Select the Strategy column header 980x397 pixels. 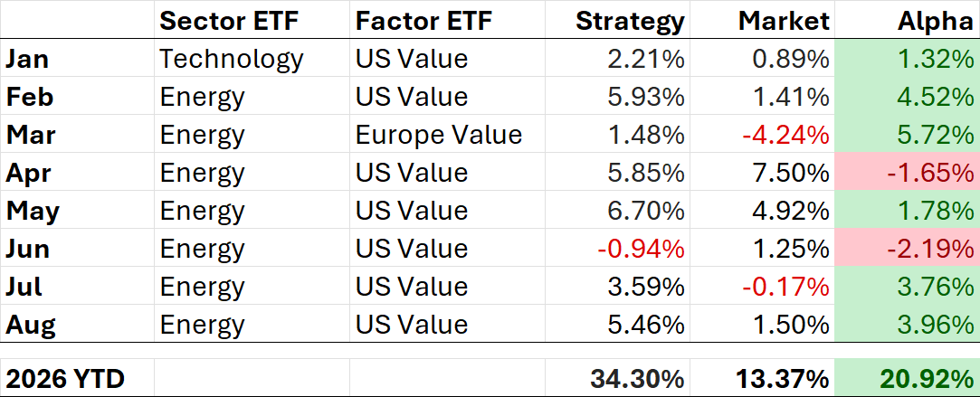tap(630, 21)
